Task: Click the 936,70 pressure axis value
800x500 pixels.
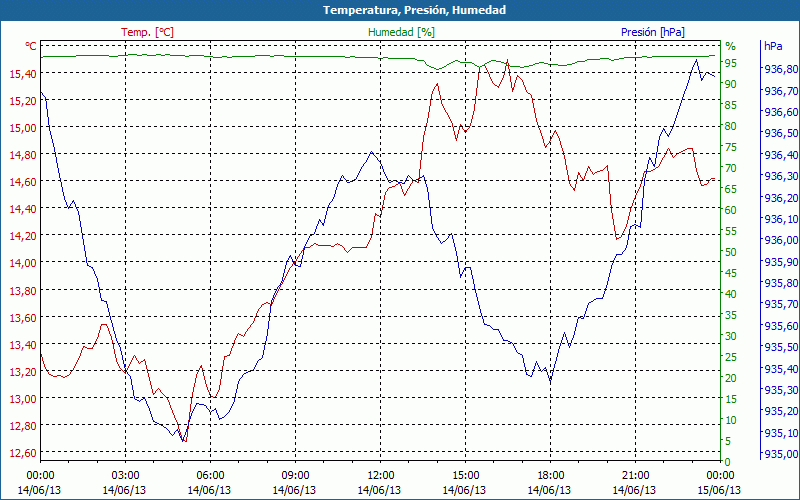Action: 781,91
